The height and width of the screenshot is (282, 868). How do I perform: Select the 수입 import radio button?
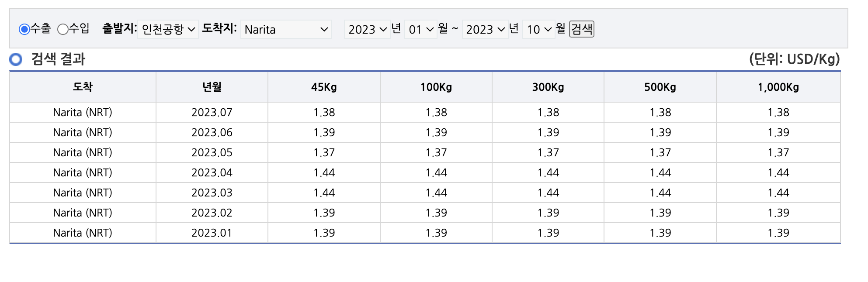click(x=63, y=29)
